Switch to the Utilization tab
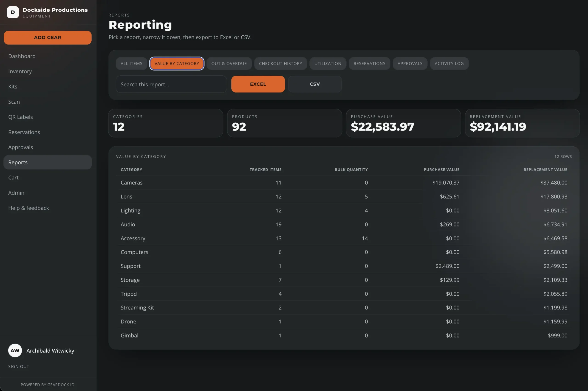Screen dimensions: 588x391 click(328, 64)
